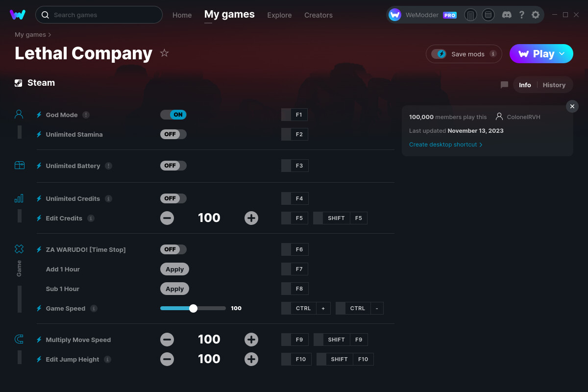Select the physics magnet category icon

pos(19,339)
